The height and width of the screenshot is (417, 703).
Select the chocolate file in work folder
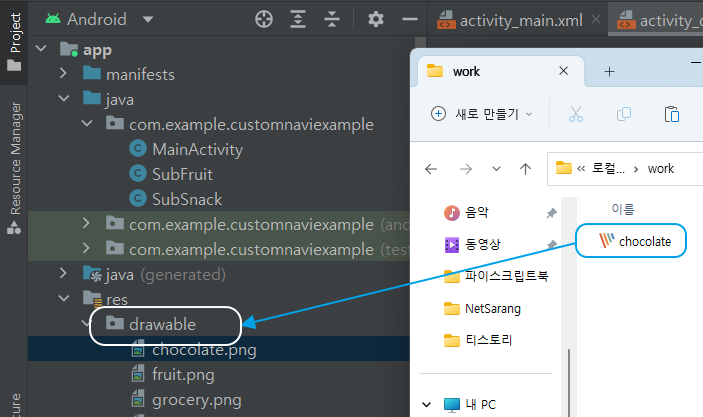(x=634, y=241)
